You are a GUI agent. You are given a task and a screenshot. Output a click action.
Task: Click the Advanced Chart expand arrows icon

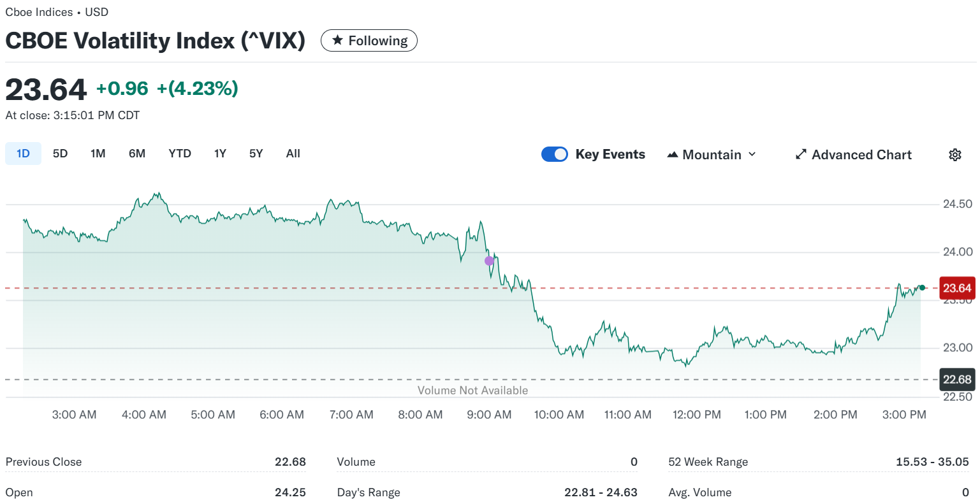[801, 155]
